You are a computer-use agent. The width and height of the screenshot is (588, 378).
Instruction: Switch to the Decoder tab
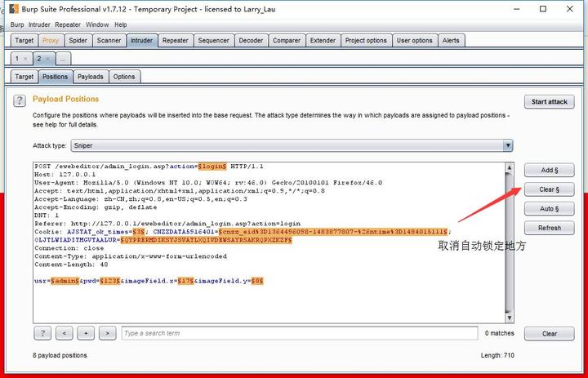[251, 41]
